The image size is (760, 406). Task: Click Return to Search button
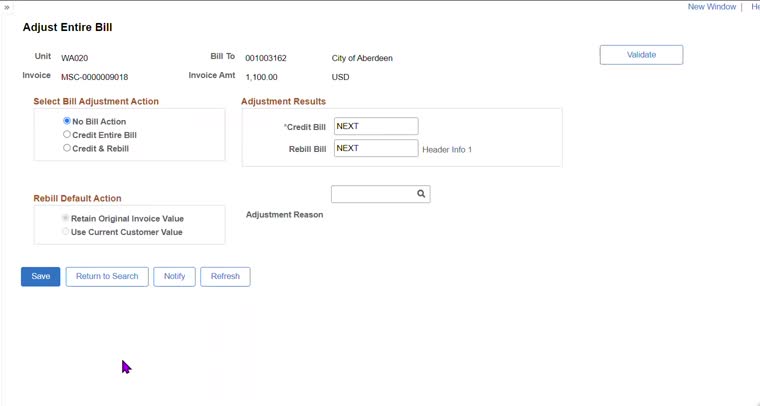107,276
